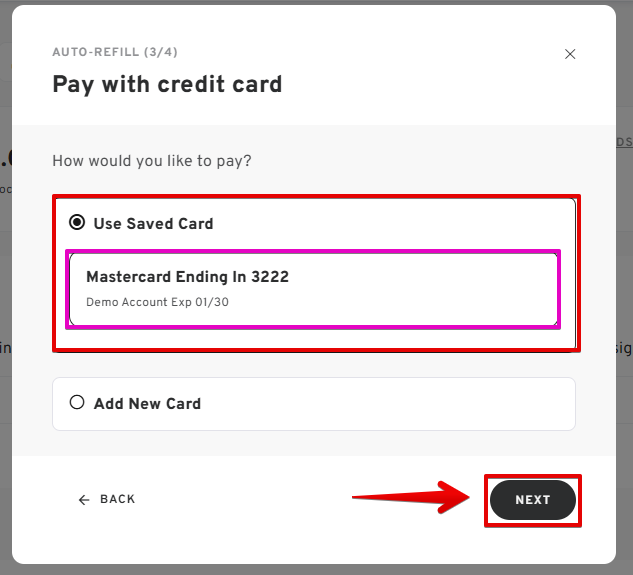This screenshot has height=575, width=633.
Task: Click empty space in the Add New Card box
Action: click(x=400, y=404)
